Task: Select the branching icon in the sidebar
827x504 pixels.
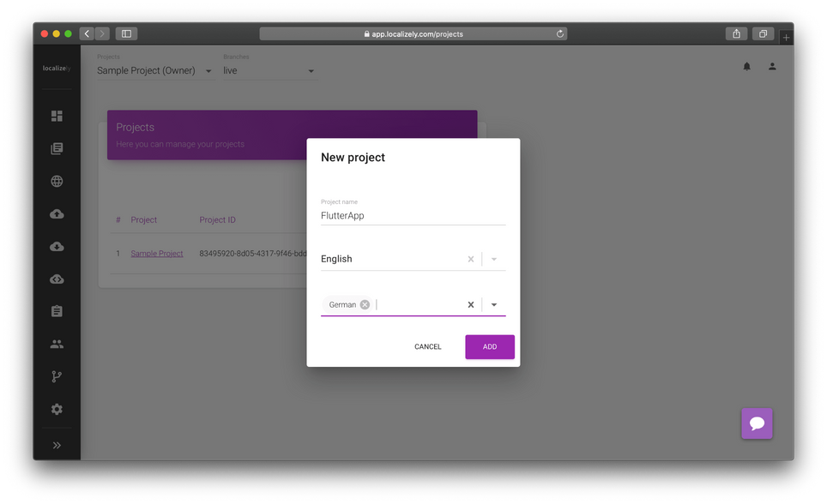Action: (57, 376)
